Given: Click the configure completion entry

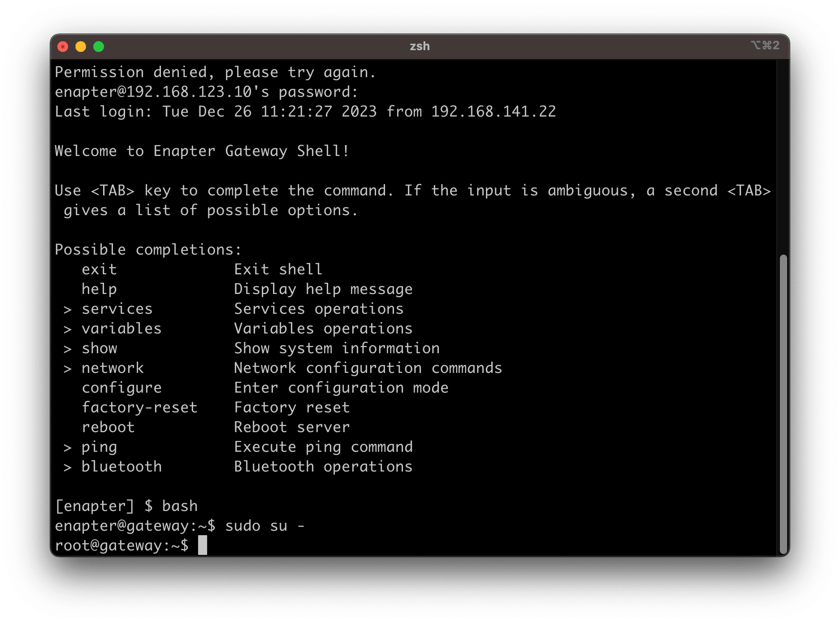Looking at the screenshot, I should [121, 387].
